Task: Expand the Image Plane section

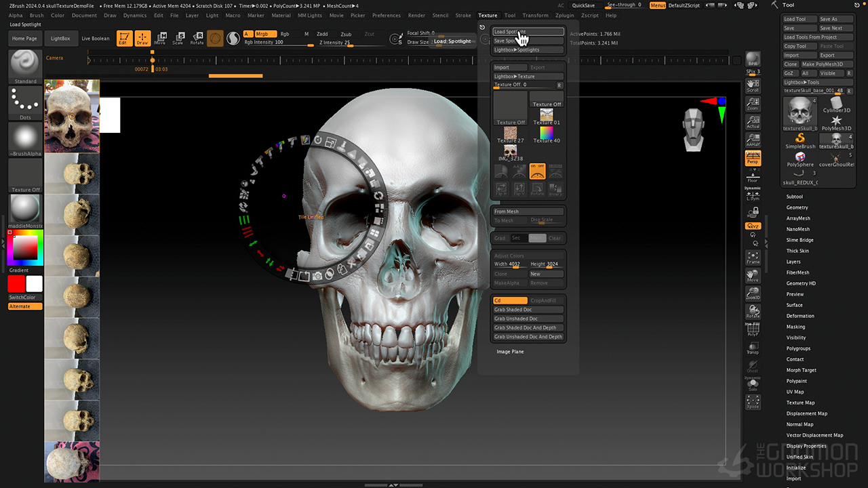Action: (510, 352)
